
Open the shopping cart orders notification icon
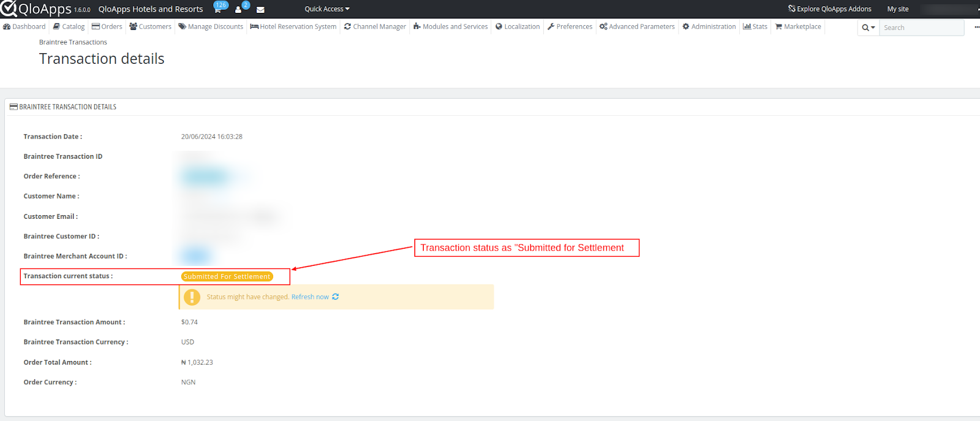tap(217, 9)
